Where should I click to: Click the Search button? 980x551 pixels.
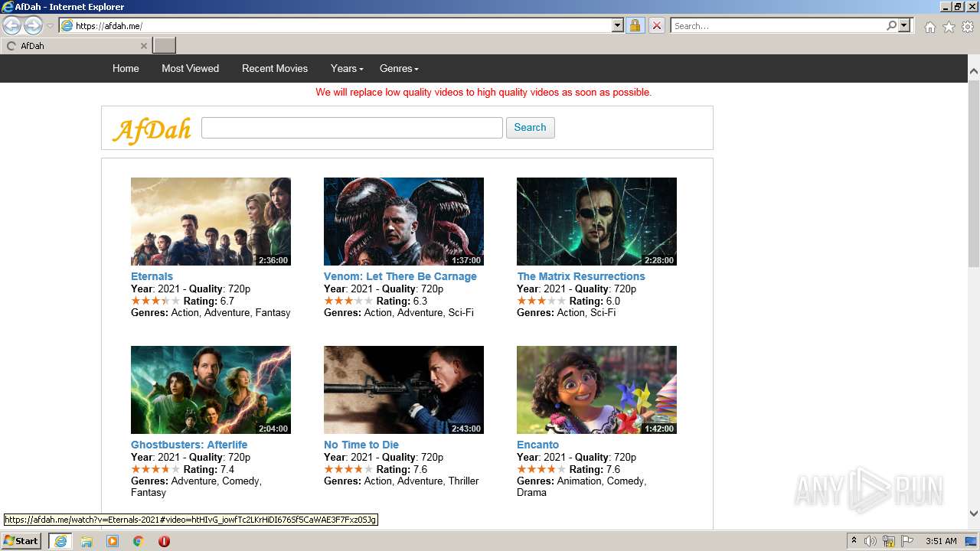(x=530, y=128)
